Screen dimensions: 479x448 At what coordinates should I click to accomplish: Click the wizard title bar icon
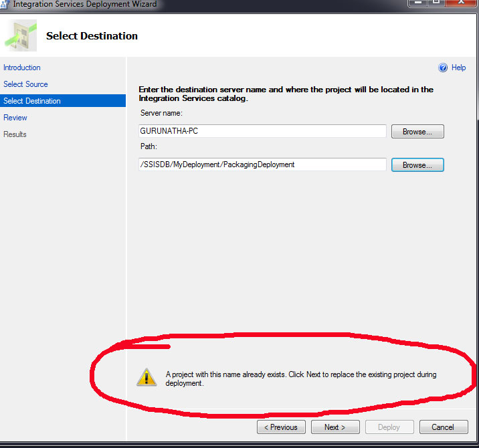coord(5,4)
